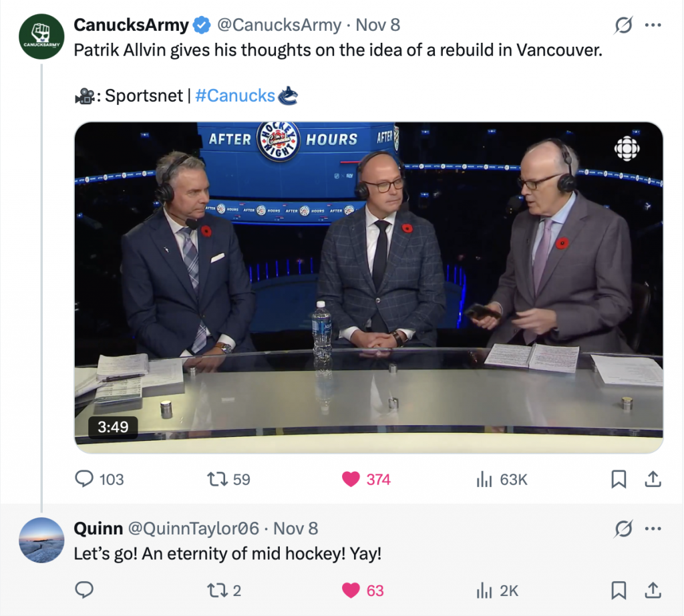Open more options menu on Quinn's reply
684x616 pixels.
point(653,529)
